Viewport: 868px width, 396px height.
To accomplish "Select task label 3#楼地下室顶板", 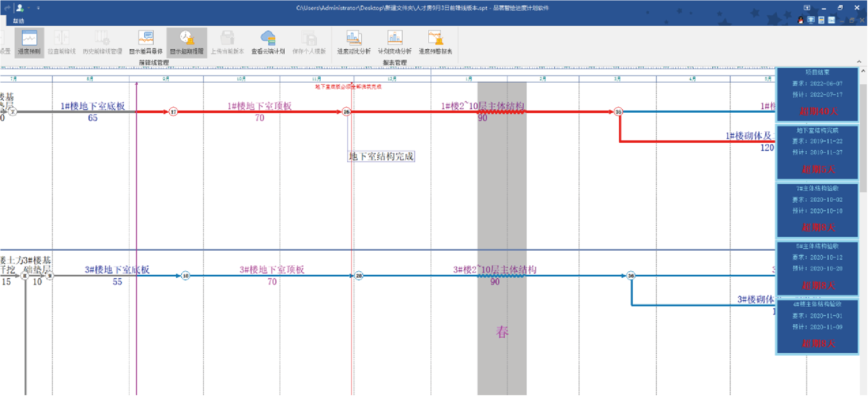I will 272,270.
